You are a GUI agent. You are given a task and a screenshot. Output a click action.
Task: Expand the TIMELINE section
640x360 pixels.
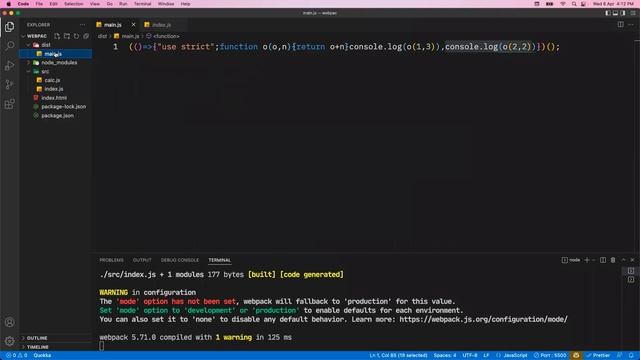tap(37, 347)
